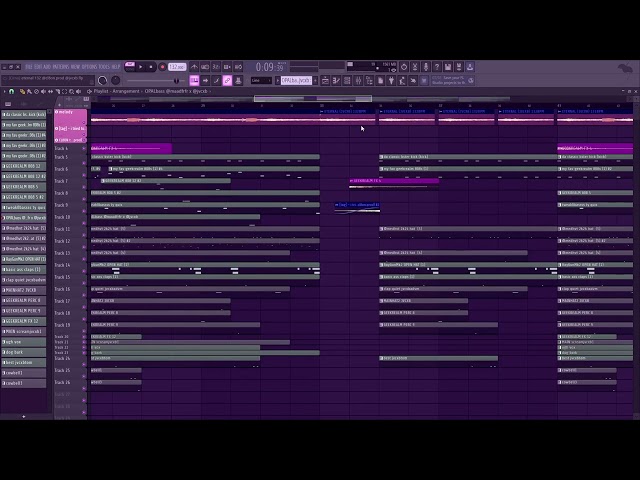Select the playlist Zoom tool
This screenshot has width=640, height=480.
[x=71, y=91]
